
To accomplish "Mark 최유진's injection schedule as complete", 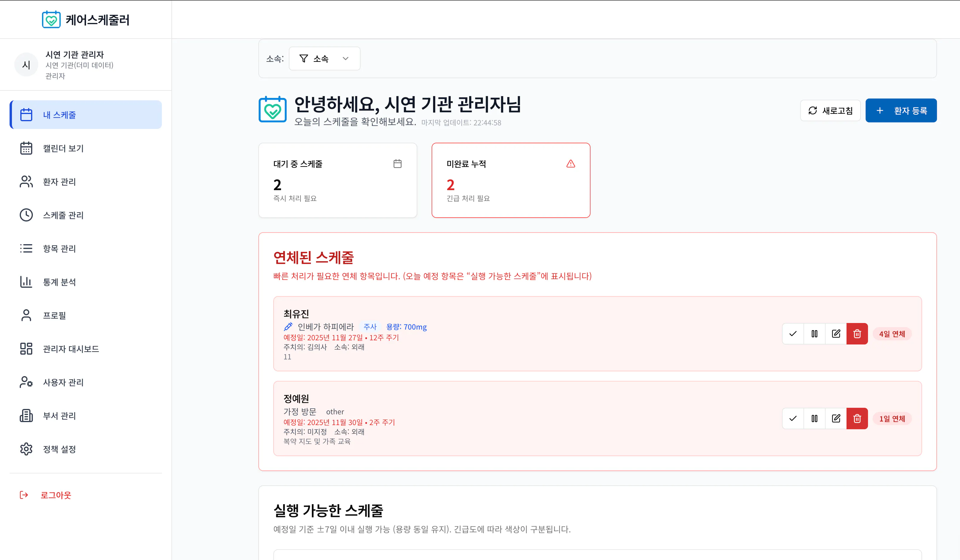I will pyautogui.click(x=793, y=333).
